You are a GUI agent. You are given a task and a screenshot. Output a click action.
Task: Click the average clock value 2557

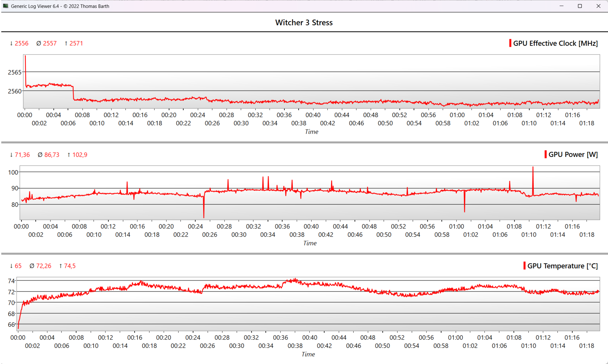coord(50,43)
